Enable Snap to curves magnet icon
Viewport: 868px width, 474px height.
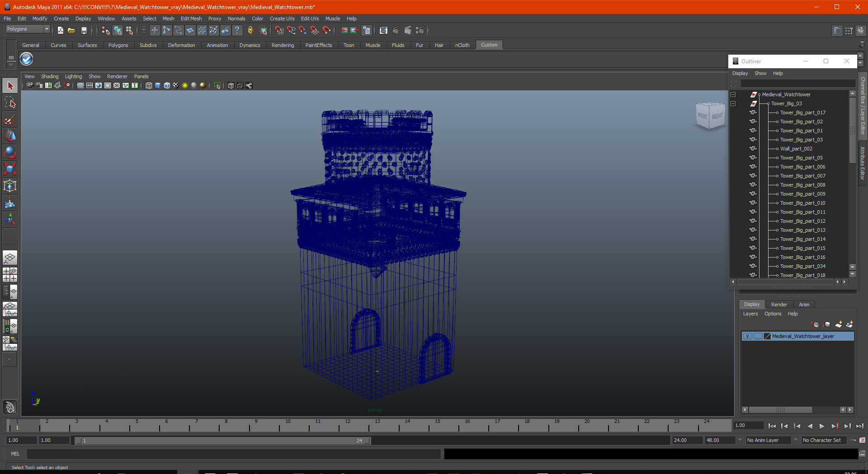tap(291, 30)
